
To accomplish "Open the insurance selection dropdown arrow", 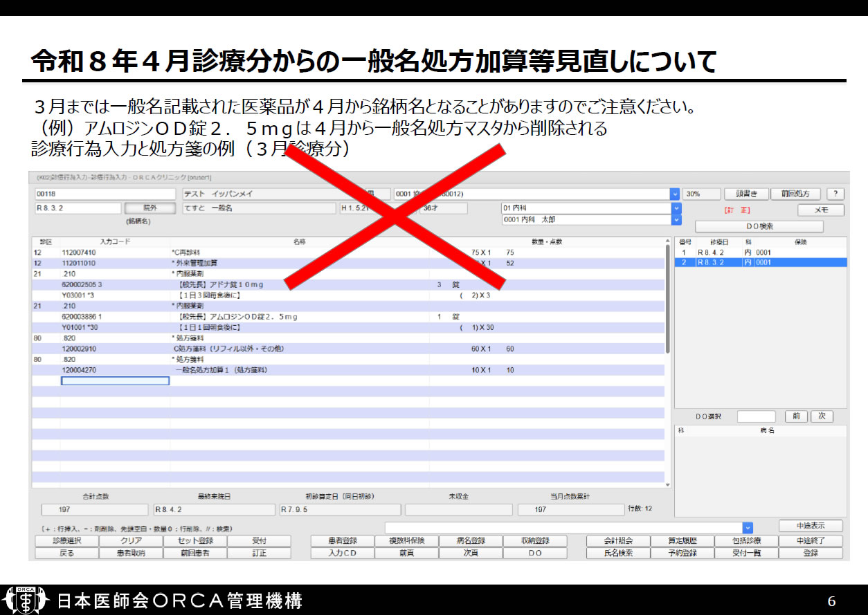I will 675,194.
